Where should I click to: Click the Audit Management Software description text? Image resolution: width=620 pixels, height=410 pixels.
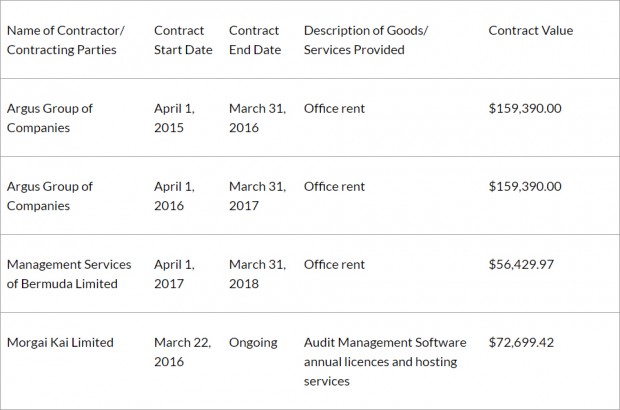[385, 361]
